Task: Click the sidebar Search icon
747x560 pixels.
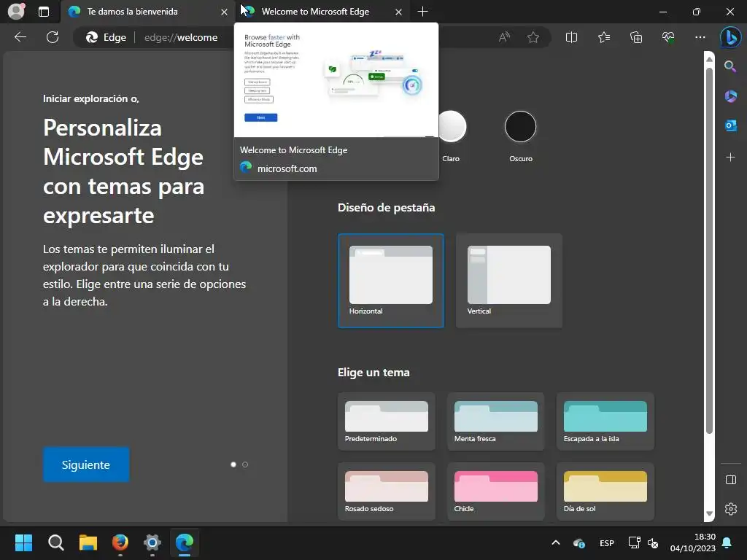Action: coord(730,66)
